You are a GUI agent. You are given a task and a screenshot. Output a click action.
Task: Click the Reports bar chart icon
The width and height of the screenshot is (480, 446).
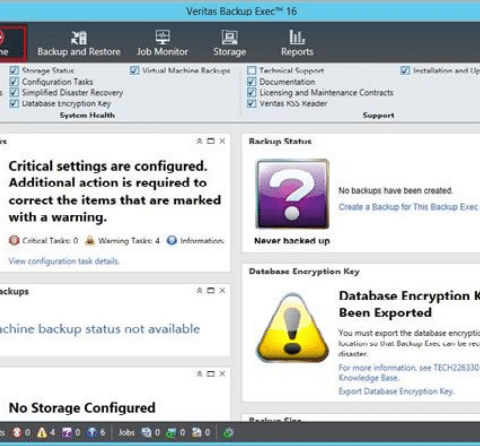[297, 37]
